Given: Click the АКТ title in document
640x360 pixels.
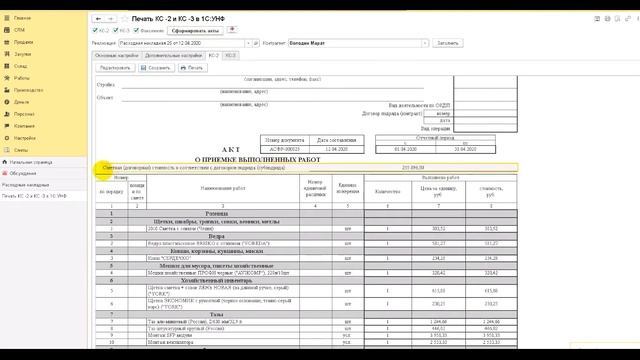Looking at the screenshot, I should coord(231,150).
